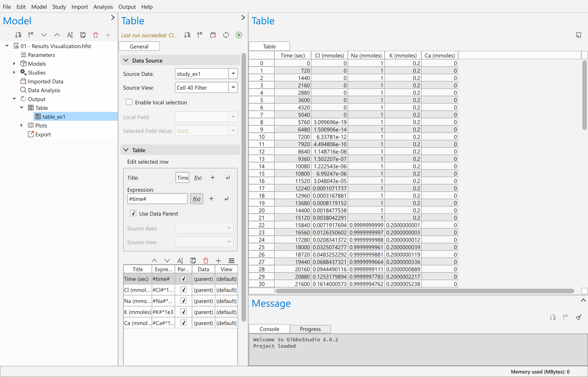This screenshot has height=377, width=588.
Task: Click the red delete icon in Model toolbar
Action: [x=96, y=35]
